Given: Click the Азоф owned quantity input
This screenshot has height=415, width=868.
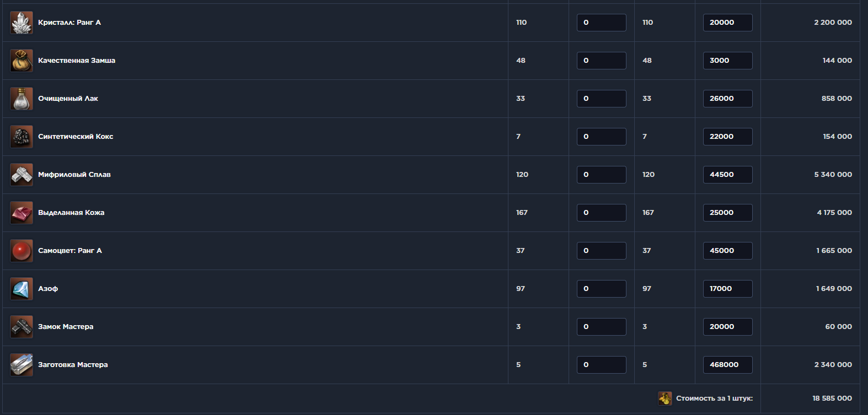Looking at the screenshot, I should pos(601,289).
